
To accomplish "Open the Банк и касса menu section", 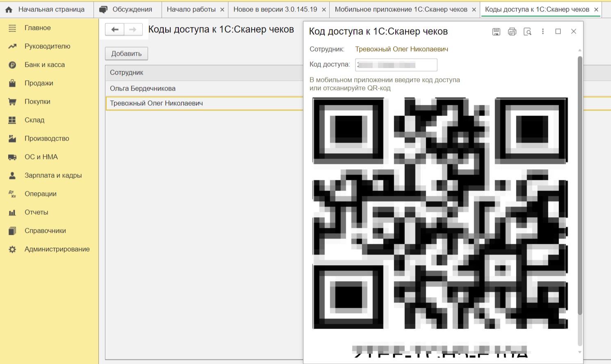I will (45, 65).
